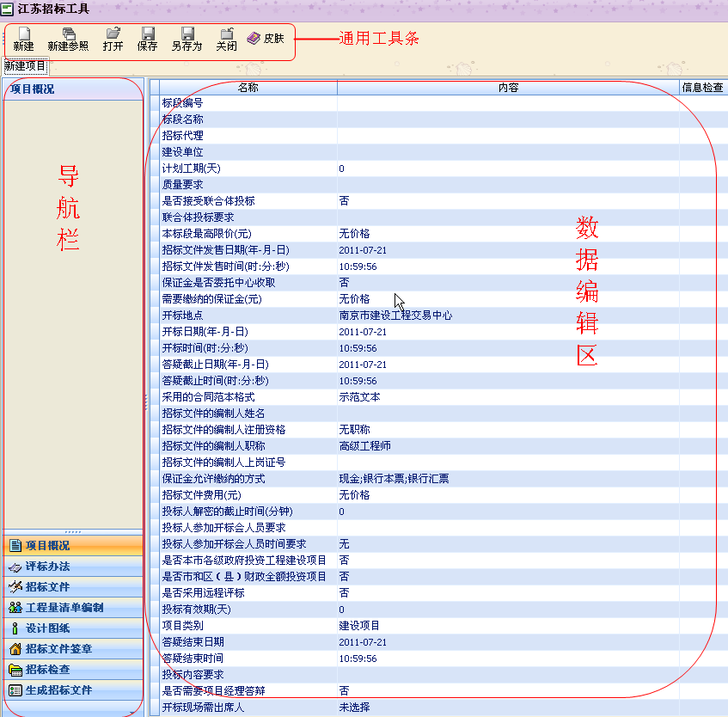Click the content cell for 标段编号
Viewport: 728px width, 717px height.
(x=508, y=103)
